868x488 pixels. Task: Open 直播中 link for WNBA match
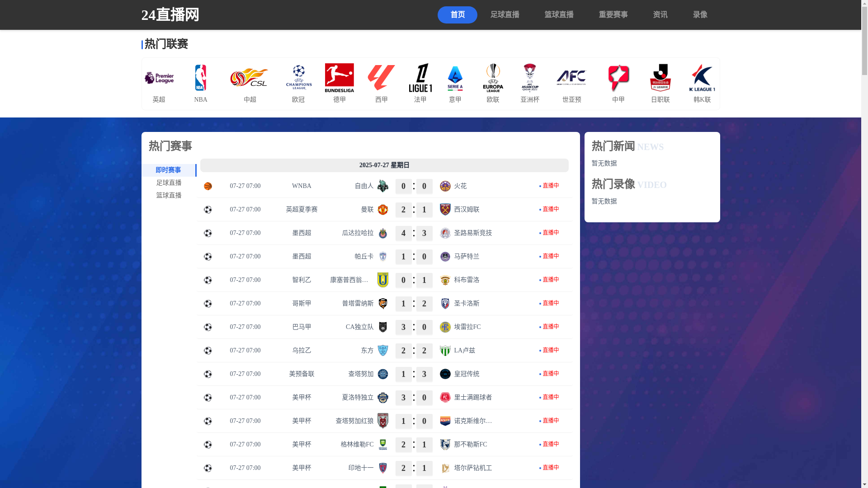point(549,186)
